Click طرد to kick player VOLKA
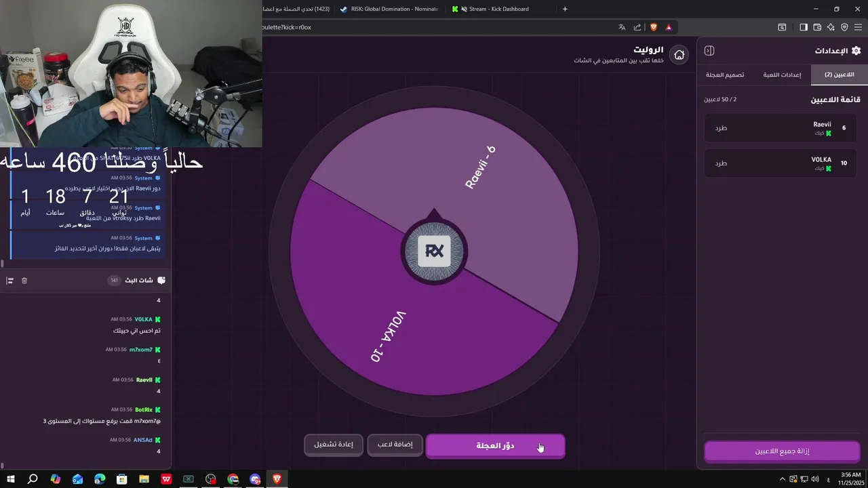868x488 pixels. (x=721, y=163)
